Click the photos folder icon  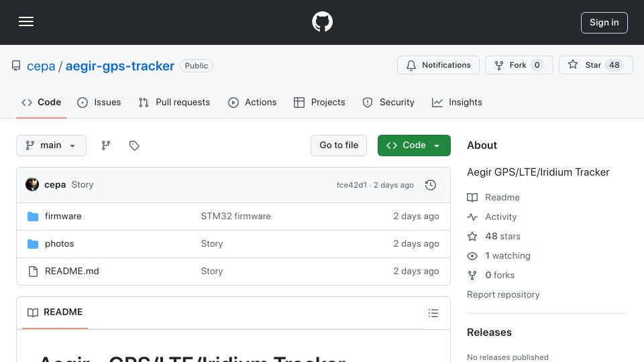[33, 244]
